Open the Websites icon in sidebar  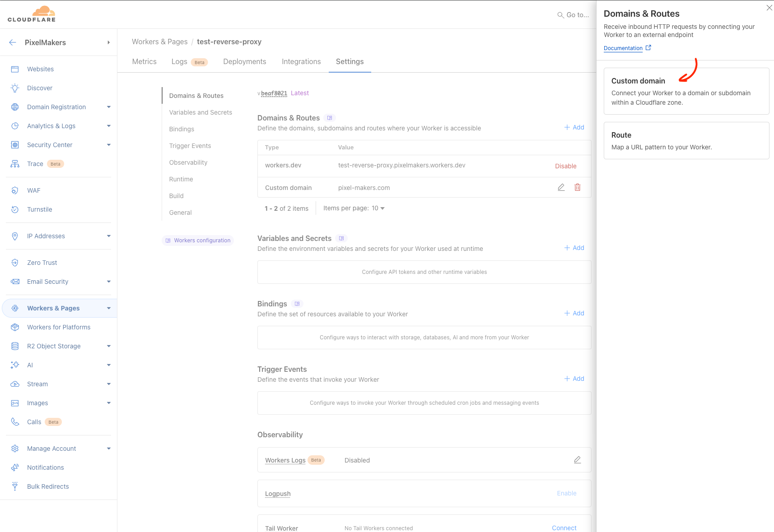[x=15, y=69]
